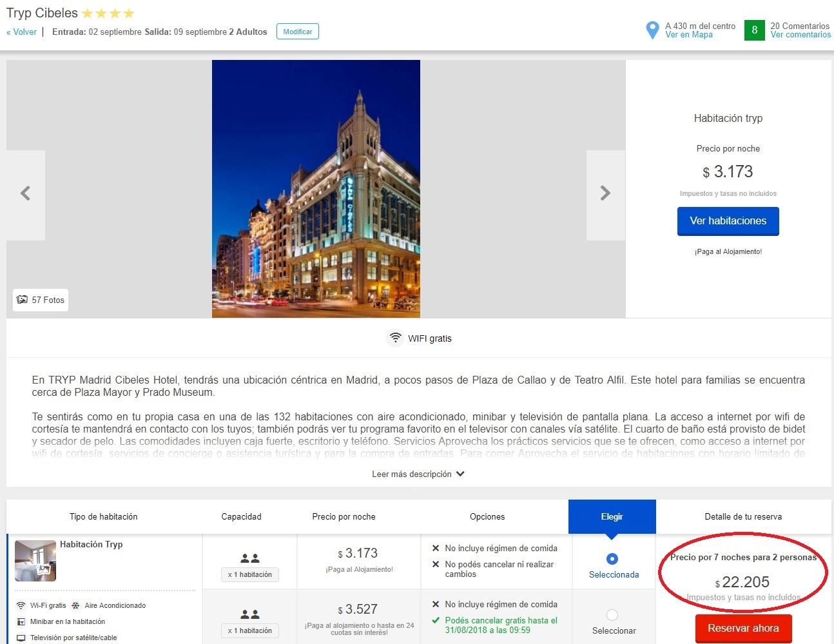
Task: Choose the second room Seleccionar radio button
Action: [612, 615]
